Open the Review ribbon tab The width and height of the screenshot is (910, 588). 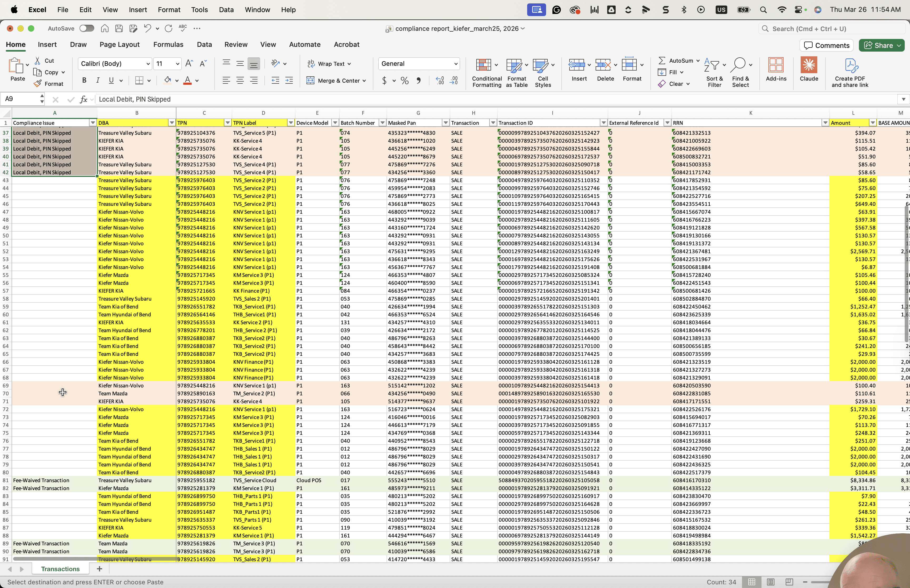pyautogui.click(x=236, y=44)
